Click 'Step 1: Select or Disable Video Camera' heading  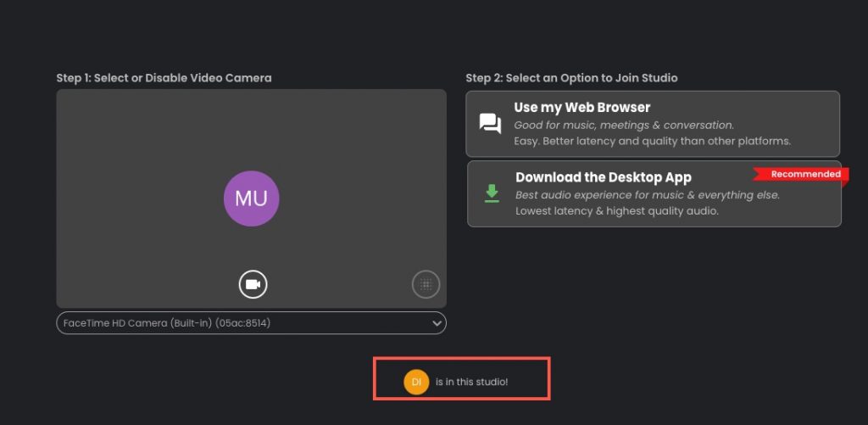tap(164, 78)
